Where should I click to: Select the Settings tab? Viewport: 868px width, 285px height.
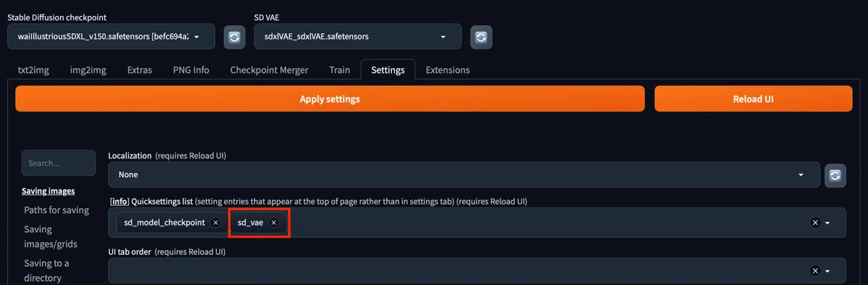[388, 70]
